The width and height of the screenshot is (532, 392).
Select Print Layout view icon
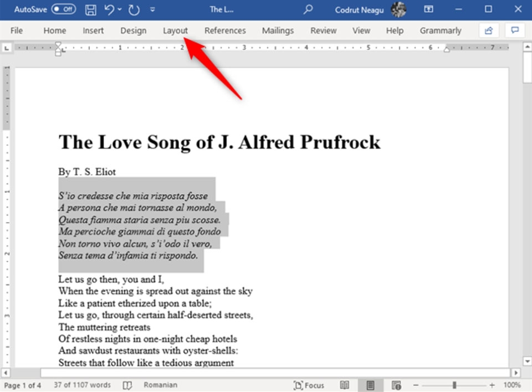coord(371,385)
